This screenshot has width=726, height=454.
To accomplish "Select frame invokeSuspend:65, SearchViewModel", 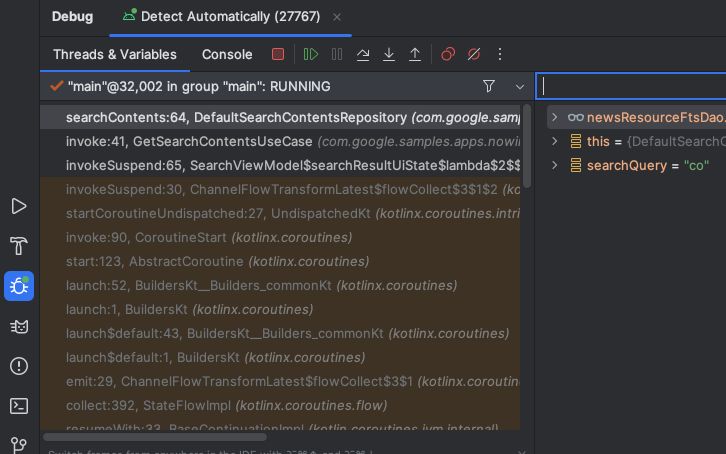I will [281, 166].
